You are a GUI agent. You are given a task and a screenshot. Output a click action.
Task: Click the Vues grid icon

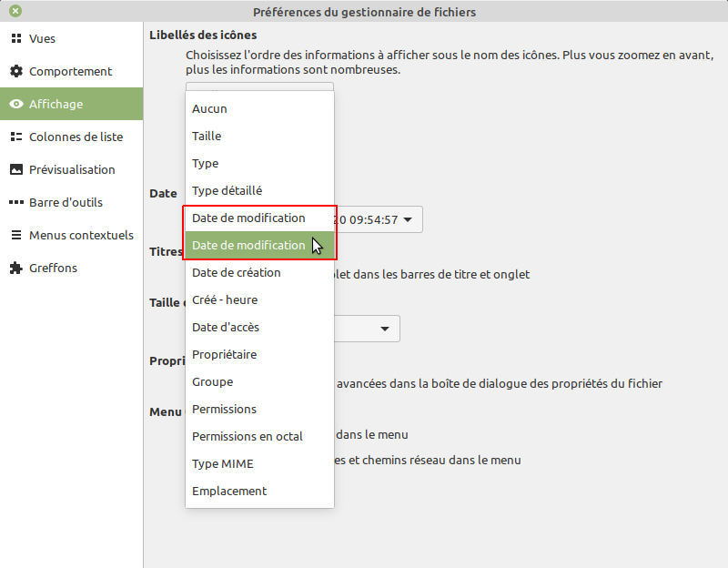tap(16, 38)
